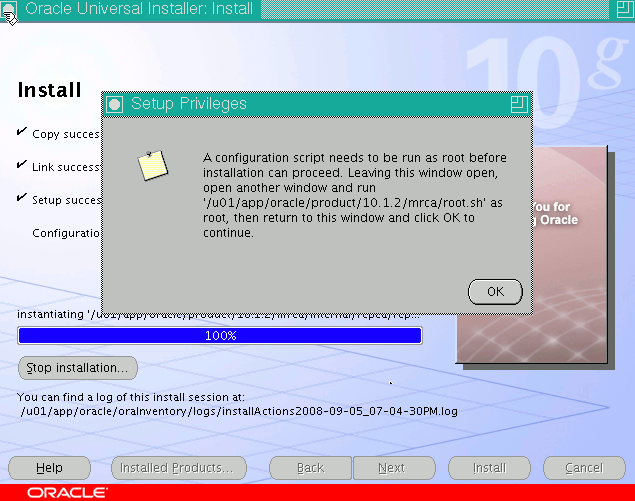Click OK in Setup Privileges dialog
Image resolution: width=635 pixels, height=501 pixels.
point(495,292)
